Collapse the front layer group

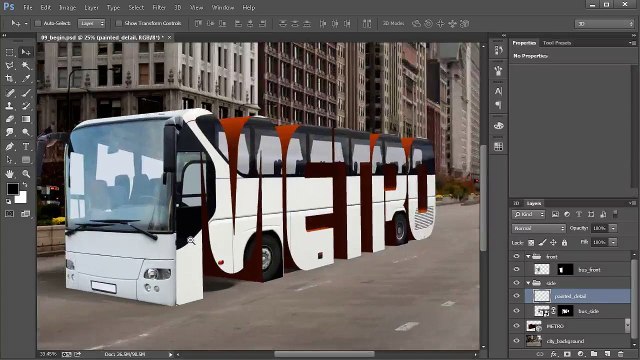pyautogui.click(x=528, y=257)
